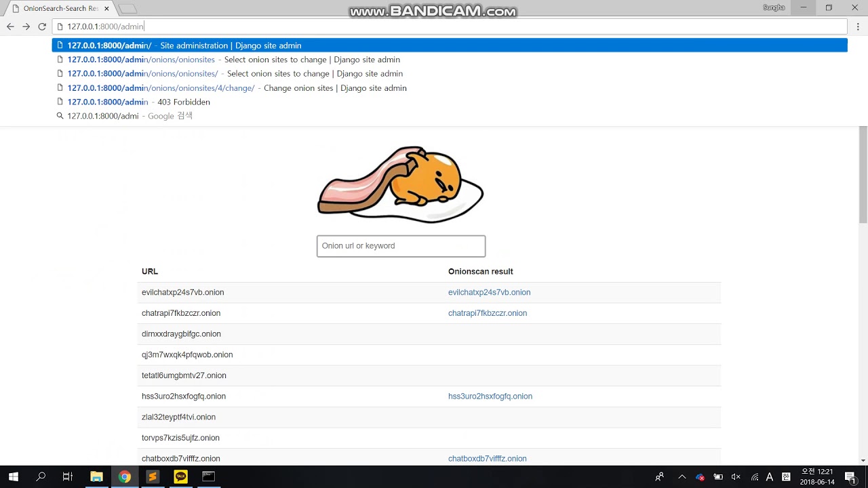The image size is (868, 488).
Task: Open the Action Center notifications icon
Action: click(x=850, y=476)
